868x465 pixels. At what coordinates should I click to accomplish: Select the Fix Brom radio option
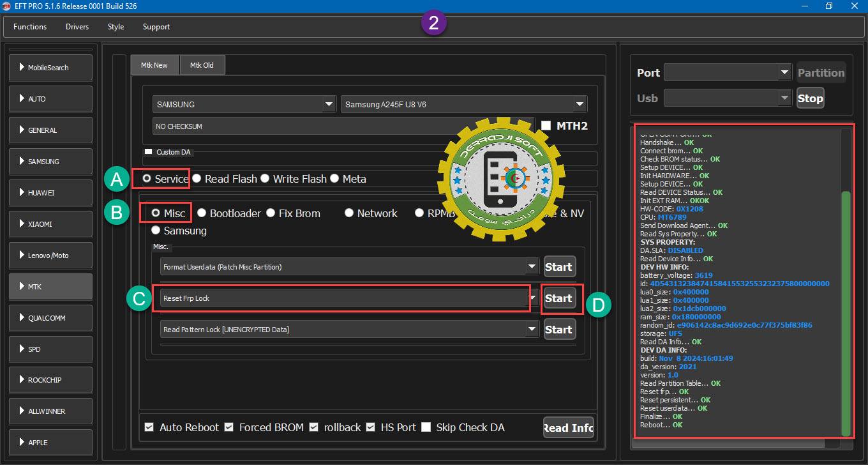pyautogui.click(x=271, y=213)
